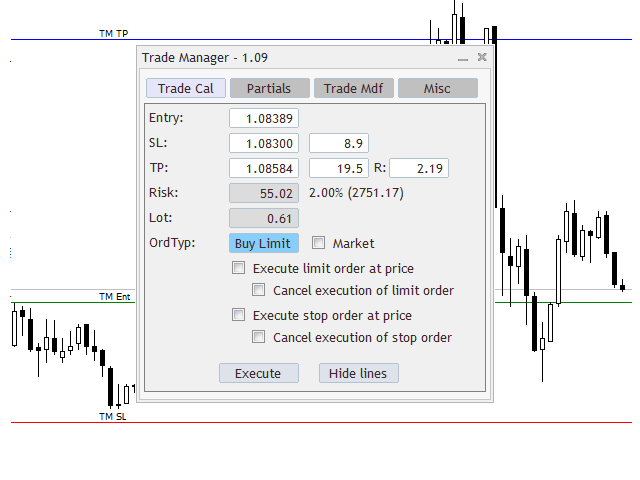Enable the Market checkbox
The image size is (640, 480).
coord(318,242)
